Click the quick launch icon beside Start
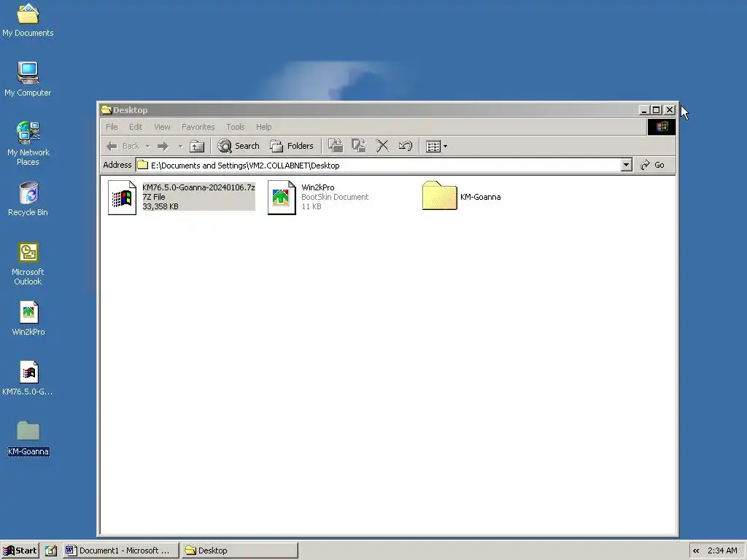Viewport: 747px width, 560px height. click(x=51, y=551)
